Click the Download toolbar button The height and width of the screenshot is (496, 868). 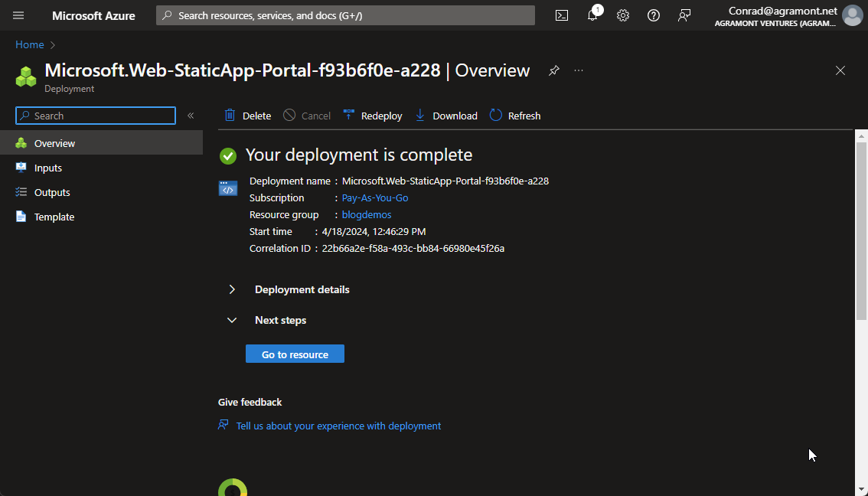[x=446, y=116]
